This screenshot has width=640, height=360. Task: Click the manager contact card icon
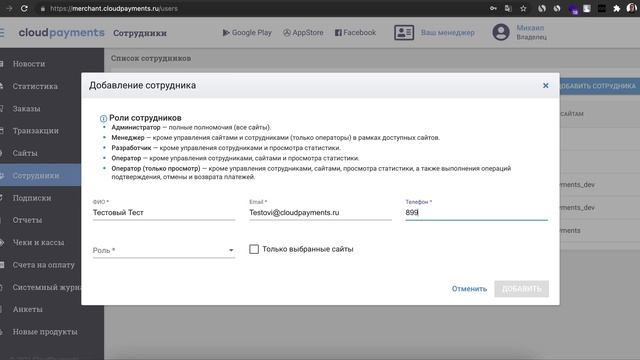tap(404, 33)
